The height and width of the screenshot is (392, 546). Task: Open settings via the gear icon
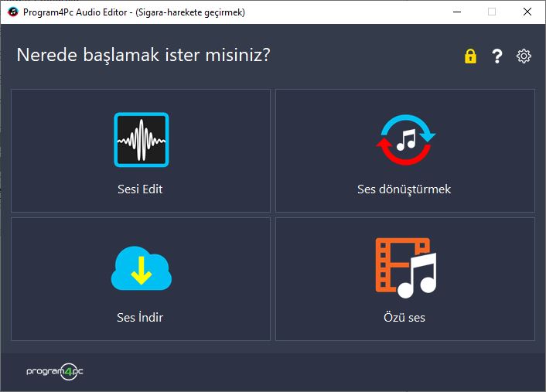pos(524,56)
